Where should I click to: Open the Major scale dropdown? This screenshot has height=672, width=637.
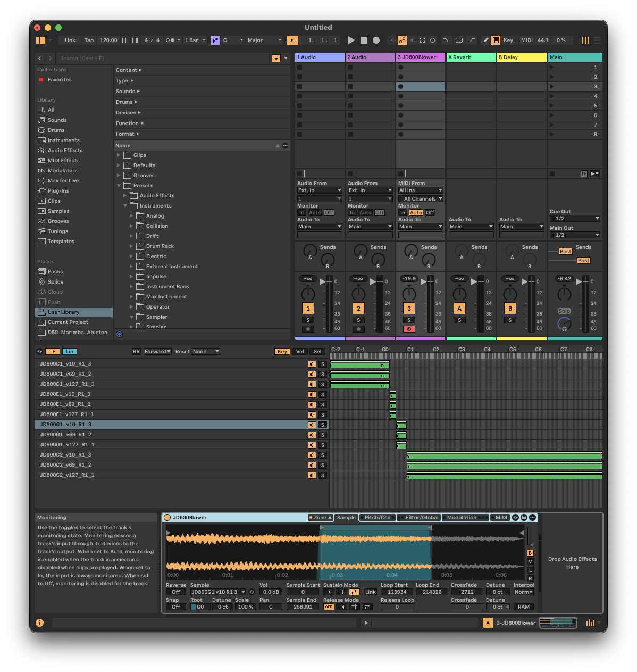(x=264, y=40)
